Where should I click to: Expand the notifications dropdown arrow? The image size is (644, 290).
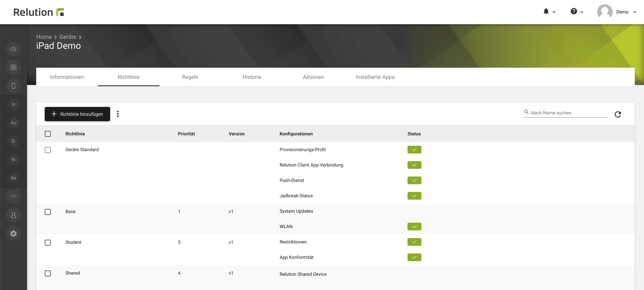(x=554, y=12)
